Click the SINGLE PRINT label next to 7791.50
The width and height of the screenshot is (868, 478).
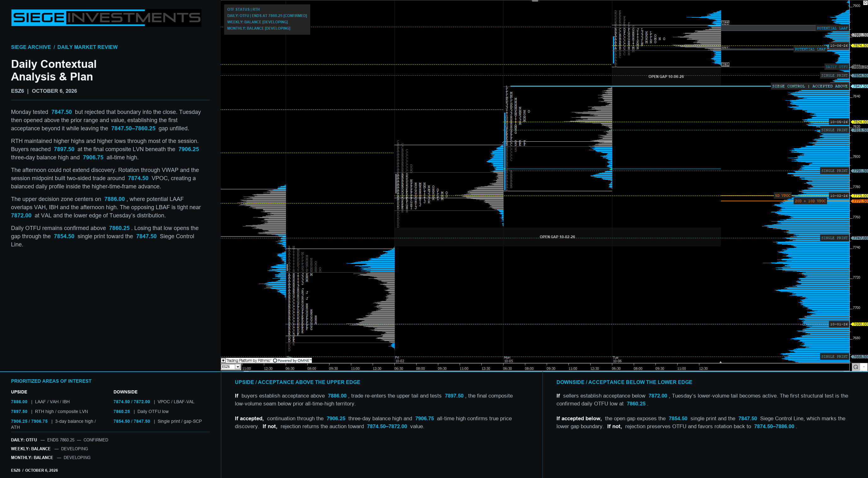click(834, 171)
